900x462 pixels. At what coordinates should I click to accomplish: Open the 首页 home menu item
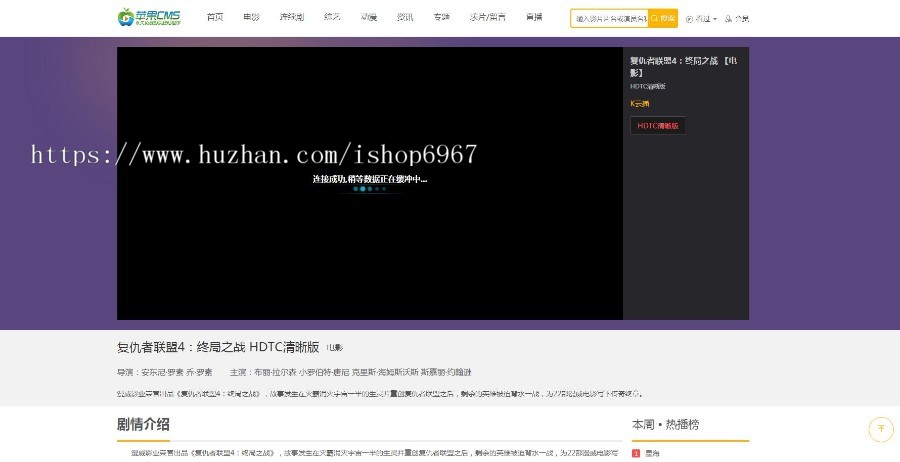[215, 18]
